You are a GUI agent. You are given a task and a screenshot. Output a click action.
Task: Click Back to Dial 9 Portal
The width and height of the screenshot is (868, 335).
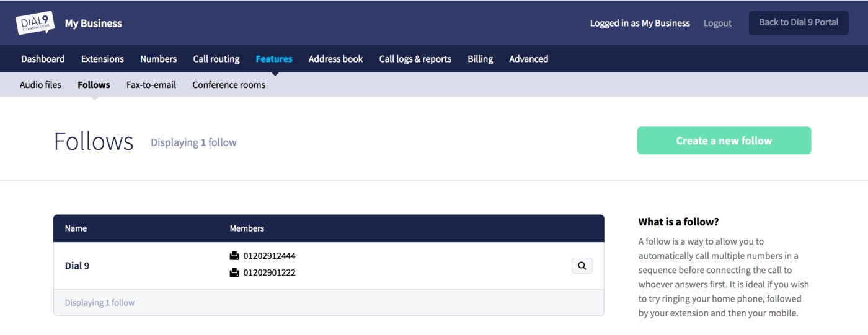[799, 22]
